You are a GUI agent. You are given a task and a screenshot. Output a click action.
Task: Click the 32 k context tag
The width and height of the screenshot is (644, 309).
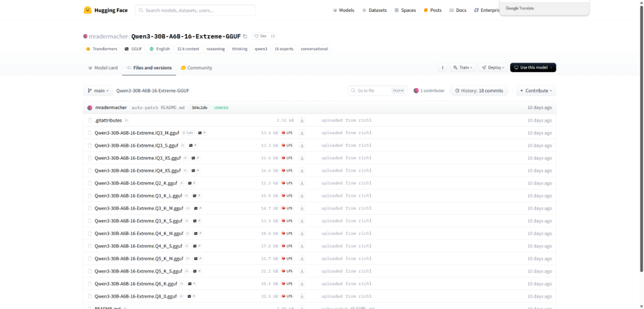point(188,49)
